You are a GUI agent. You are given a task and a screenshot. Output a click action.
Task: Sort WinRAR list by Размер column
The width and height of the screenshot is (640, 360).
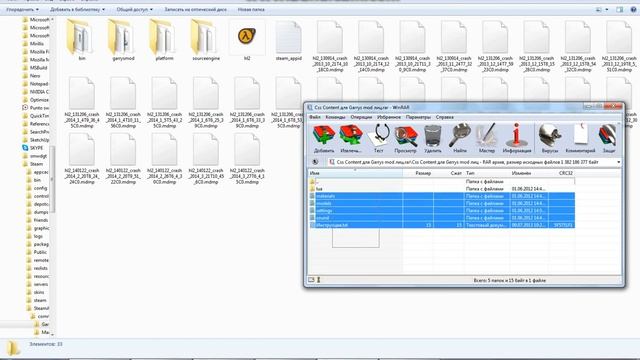tap(418, 173)
